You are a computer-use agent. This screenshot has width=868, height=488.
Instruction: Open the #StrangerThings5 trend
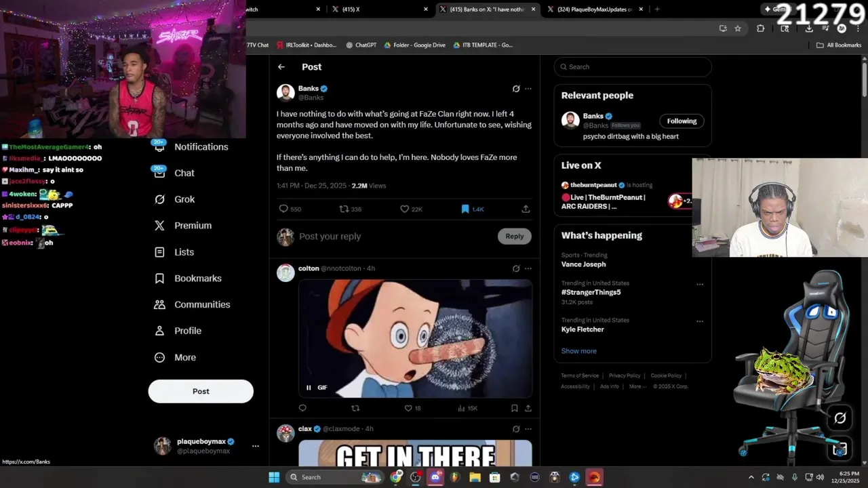591,292
